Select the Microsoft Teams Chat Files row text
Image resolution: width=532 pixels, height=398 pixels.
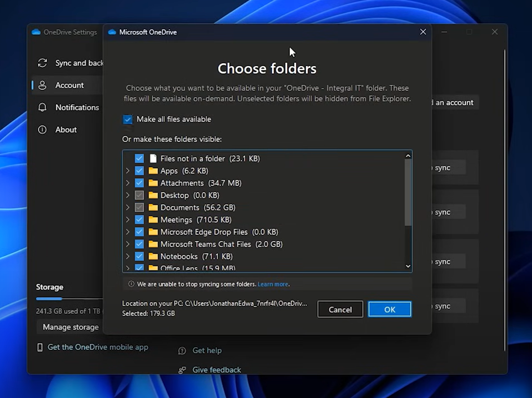[222, 244]
